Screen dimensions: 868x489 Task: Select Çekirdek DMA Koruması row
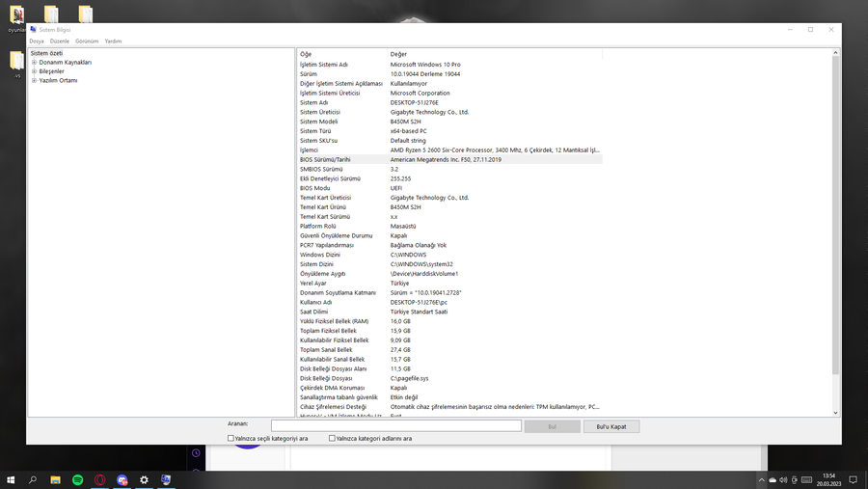click(x=450, y=388)
